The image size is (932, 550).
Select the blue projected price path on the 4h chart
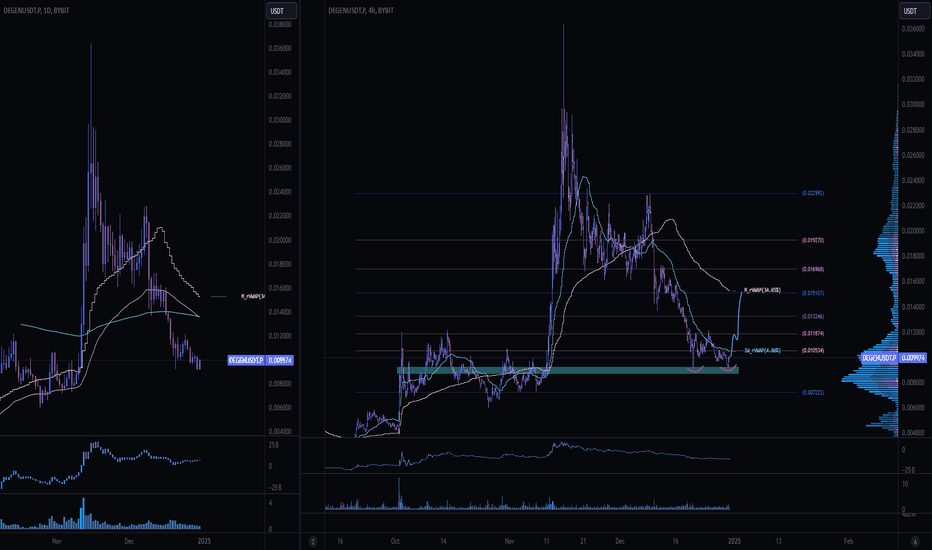click(735, 327)
